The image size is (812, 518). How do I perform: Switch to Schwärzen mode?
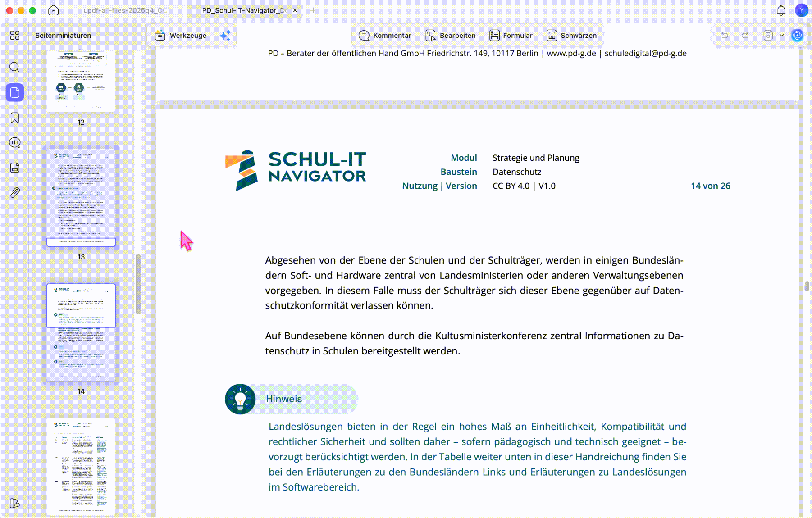coord(571,36)
